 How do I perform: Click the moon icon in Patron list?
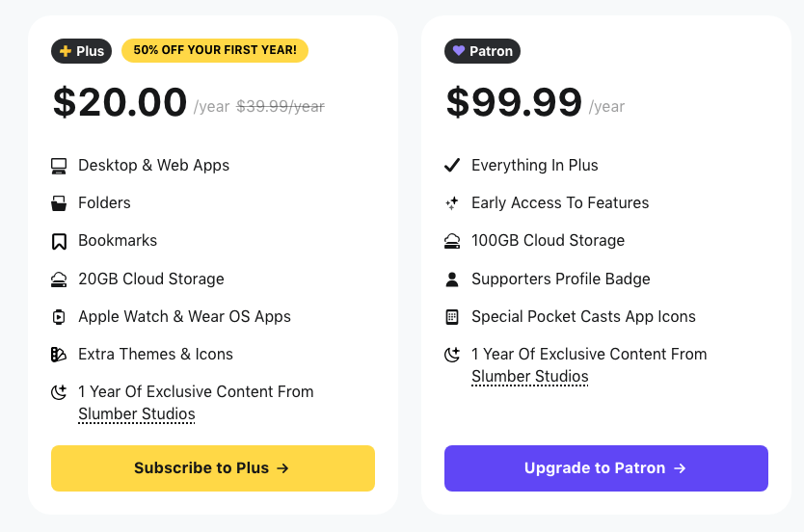pyautogui.click(x=451, y=355)
